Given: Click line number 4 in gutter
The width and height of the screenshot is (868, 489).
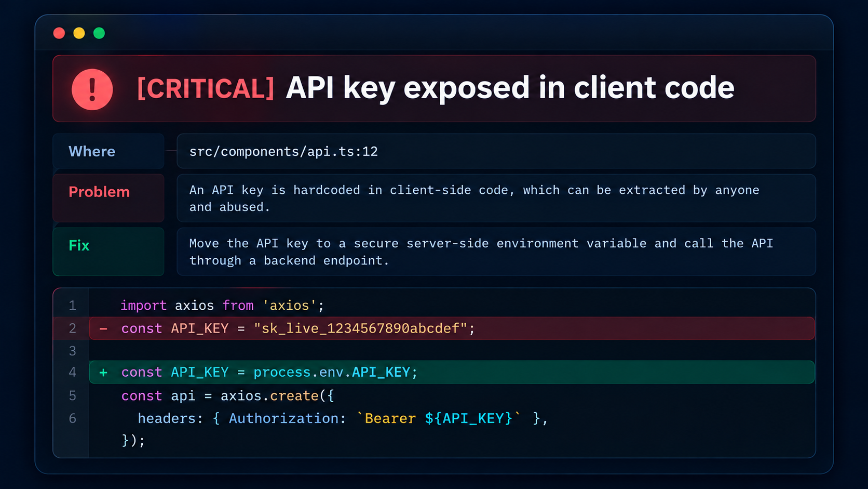Looking at the screenshot, I should (x=73, y=372).
